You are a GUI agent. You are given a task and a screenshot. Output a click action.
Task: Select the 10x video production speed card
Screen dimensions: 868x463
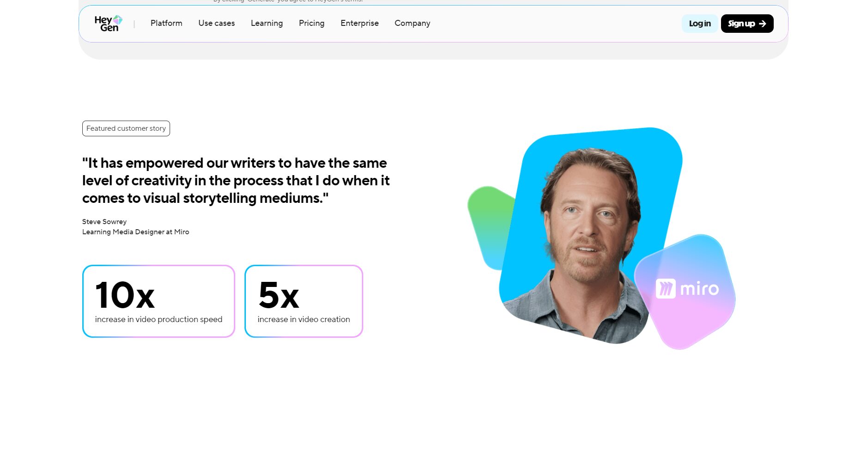[159, 301]
